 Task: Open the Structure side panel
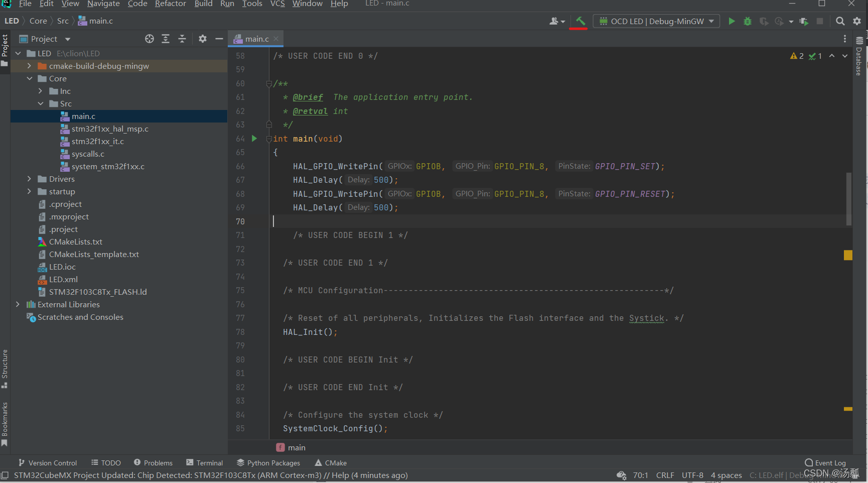[x=5, y=369]
